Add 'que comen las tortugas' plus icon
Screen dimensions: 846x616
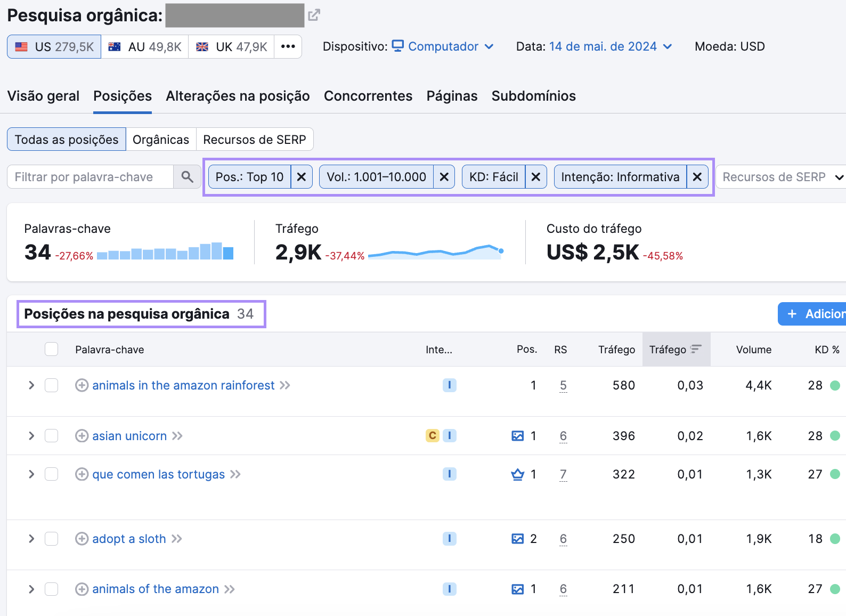tap(82, 474)
